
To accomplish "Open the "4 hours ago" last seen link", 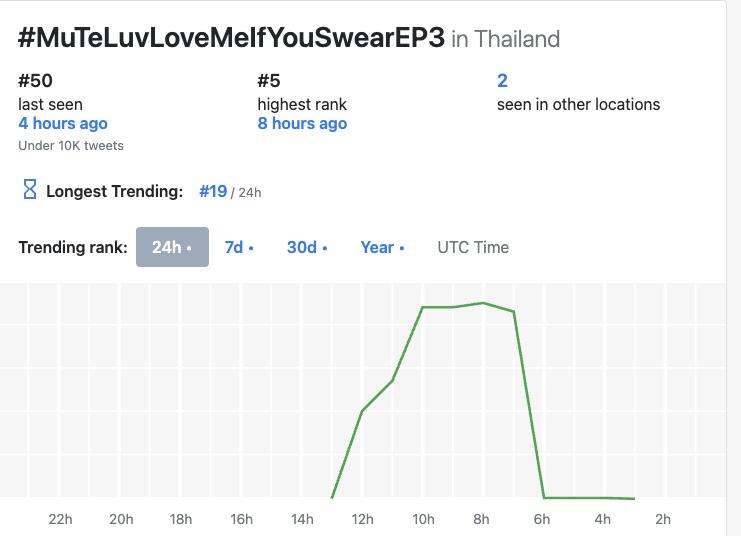I will [x=63, y=124].
